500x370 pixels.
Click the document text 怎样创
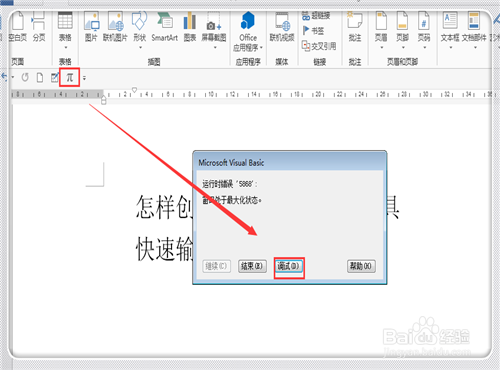click(x=164, y=207)
